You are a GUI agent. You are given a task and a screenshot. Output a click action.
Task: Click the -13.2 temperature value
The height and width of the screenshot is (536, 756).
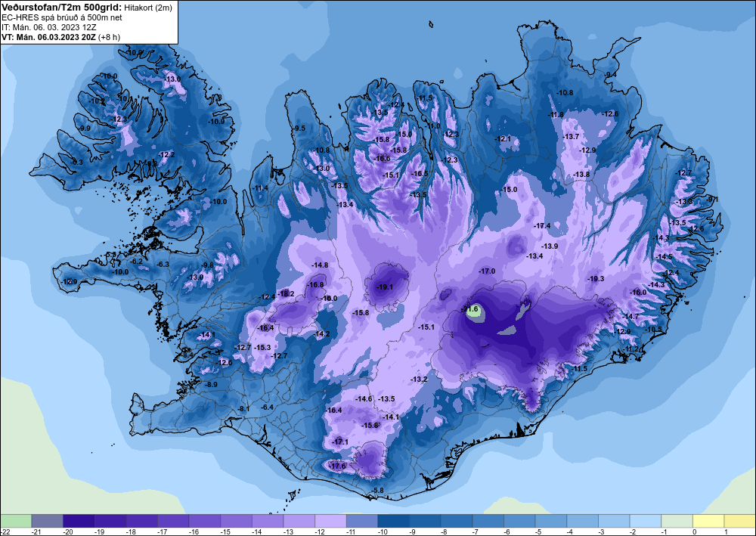pos(419,380)
